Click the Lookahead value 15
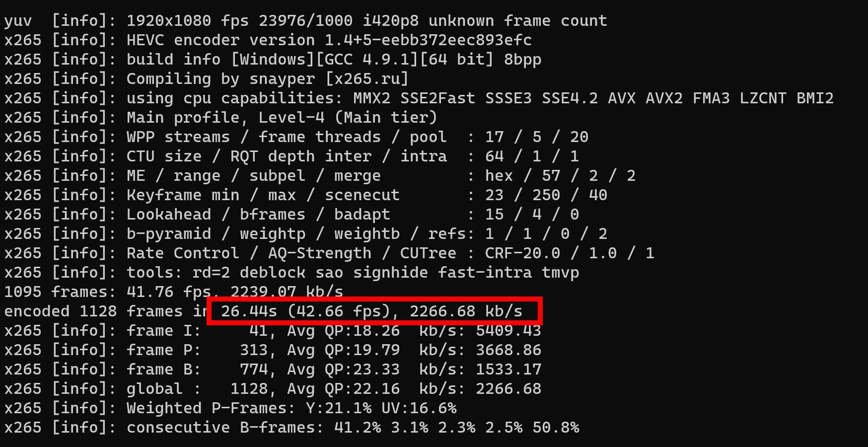 (x=494, y=215)
